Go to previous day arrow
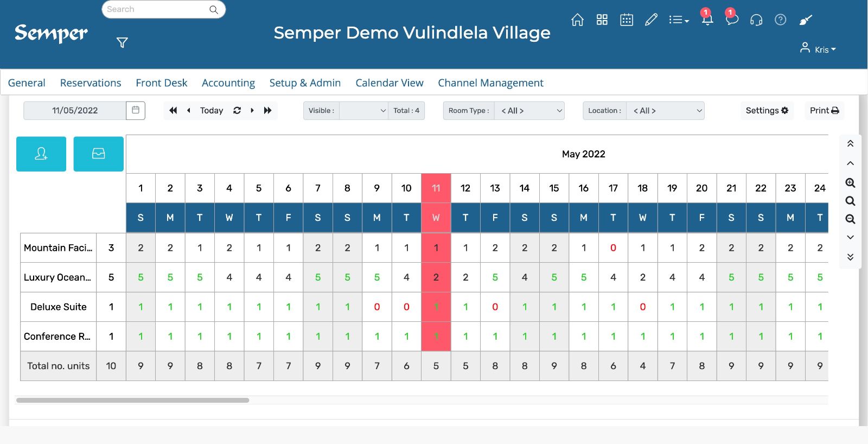 (x=188, y=110)
